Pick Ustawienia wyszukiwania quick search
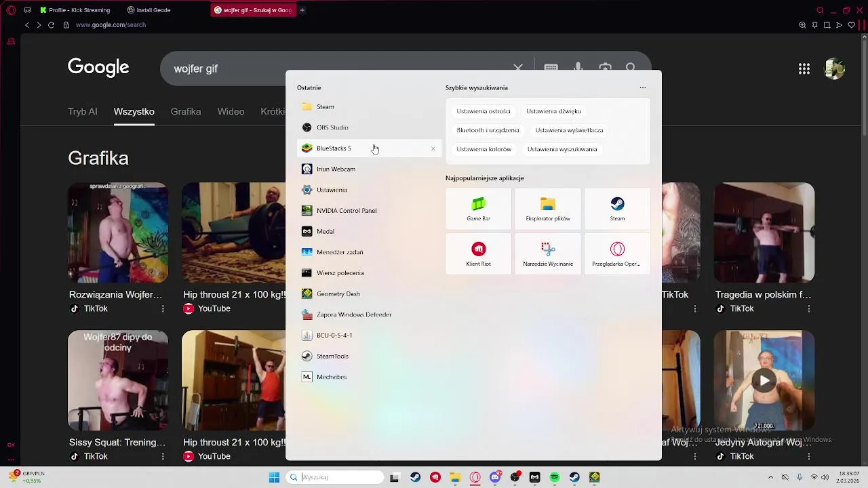Screen dimensions: 868x488 [x=562, y=149]
